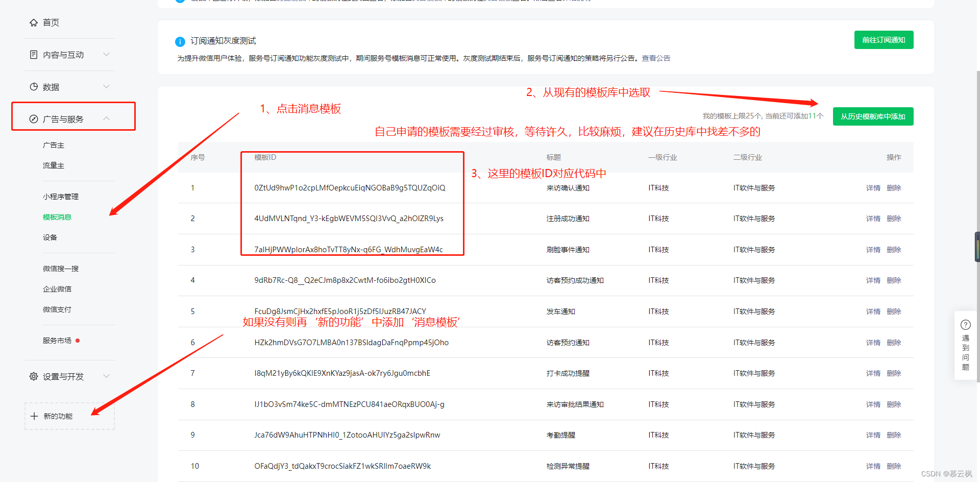Click the clock icon beside 数据
Image resolution: width=980 pixels, height=482 pixels.
(x=34, y=87)
